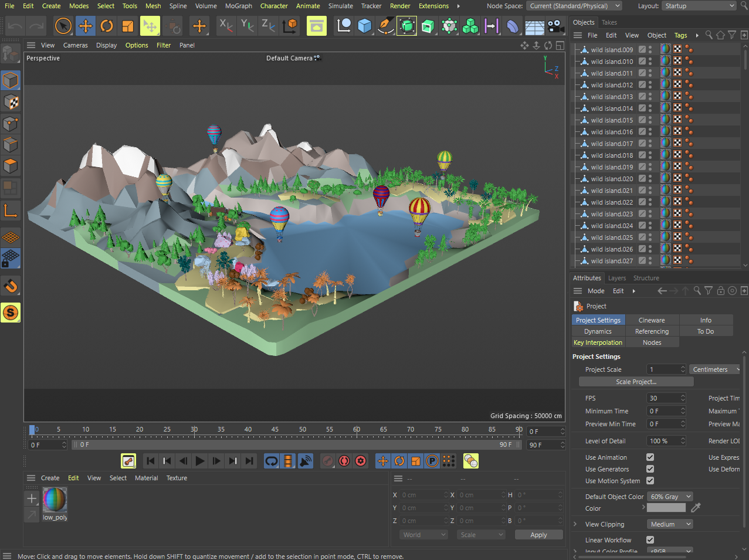Toggle the snap magnet icon in left sidebar

click(11, 286)
